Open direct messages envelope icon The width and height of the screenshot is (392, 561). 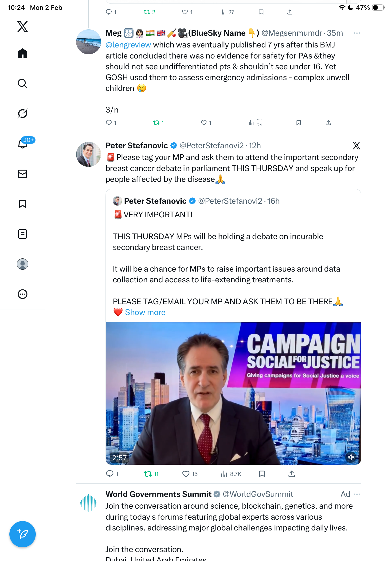coord(23,174)
